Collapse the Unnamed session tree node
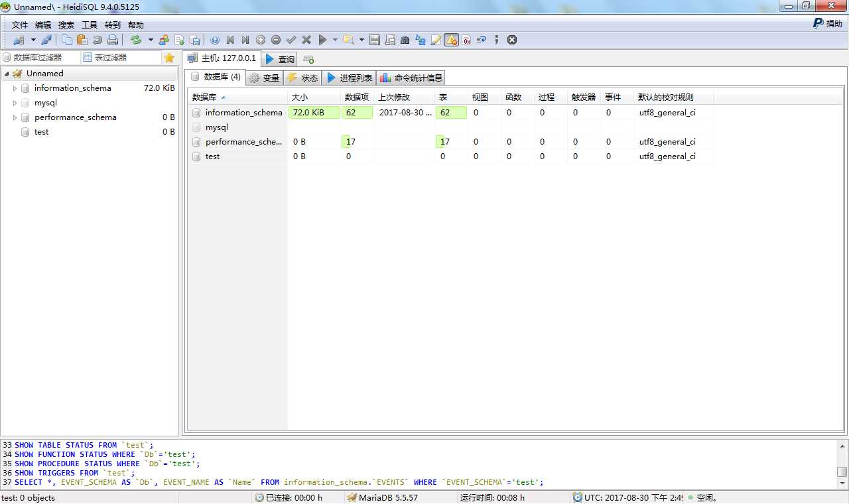 [x=7, y=74]
